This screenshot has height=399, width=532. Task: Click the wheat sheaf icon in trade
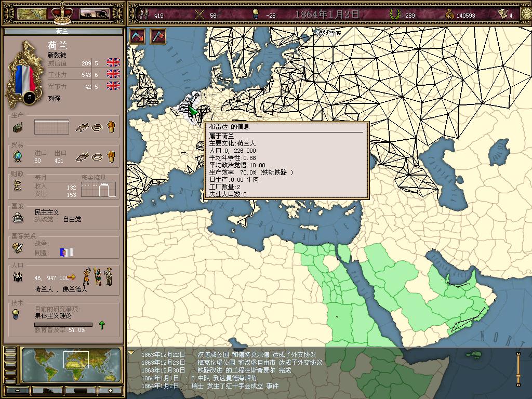pyautogui.click(x=111, y=156)
